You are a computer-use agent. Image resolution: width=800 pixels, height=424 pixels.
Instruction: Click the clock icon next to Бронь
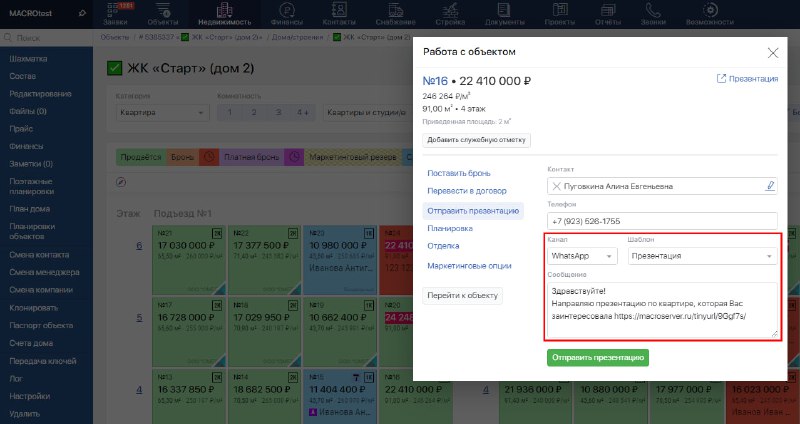(x=209, y=157)
